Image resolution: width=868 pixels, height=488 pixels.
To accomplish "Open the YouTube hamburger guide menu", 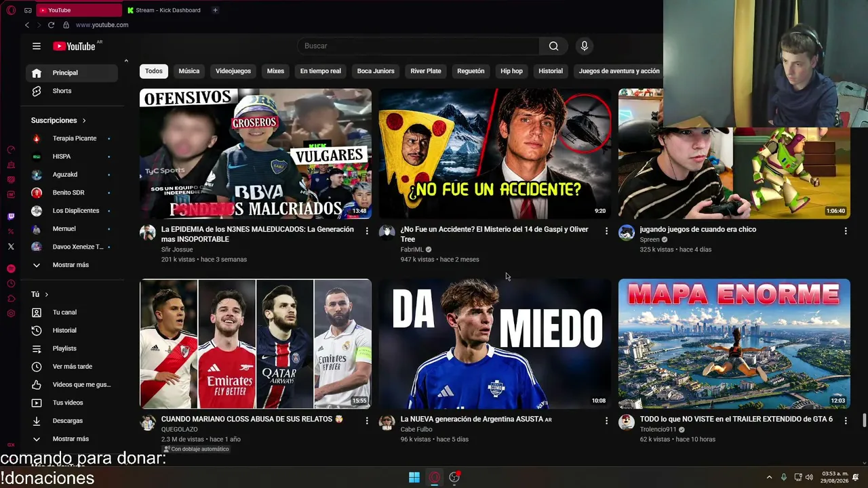I will (x=37, y=46).
